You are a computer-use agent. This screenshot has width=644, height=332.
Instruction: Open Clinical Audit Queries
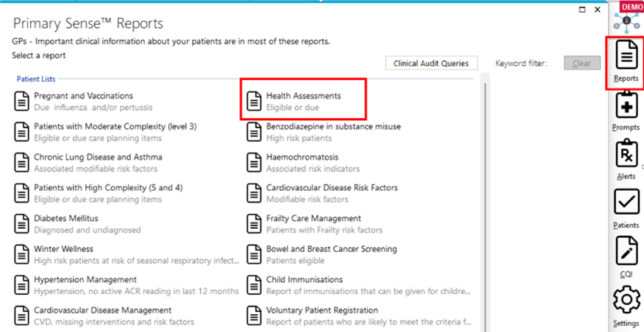pyautogui.click(x=431, y=64)
